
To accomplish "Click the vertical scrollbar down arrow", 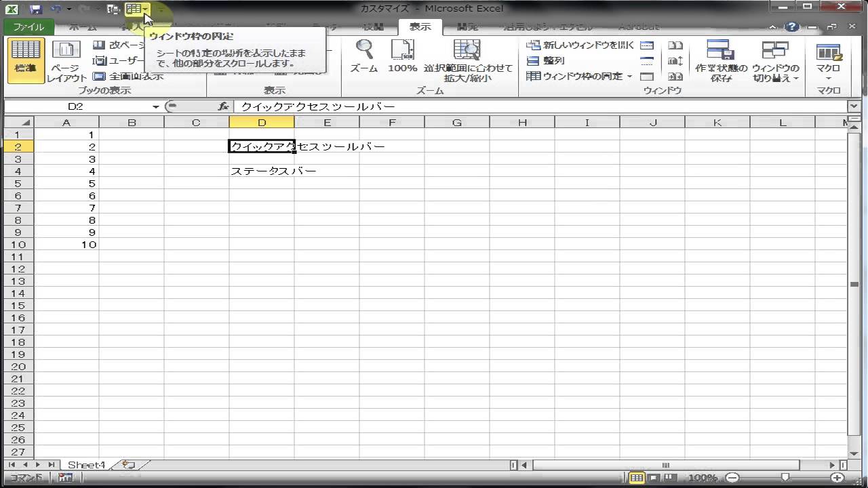I will coord(854,453).
